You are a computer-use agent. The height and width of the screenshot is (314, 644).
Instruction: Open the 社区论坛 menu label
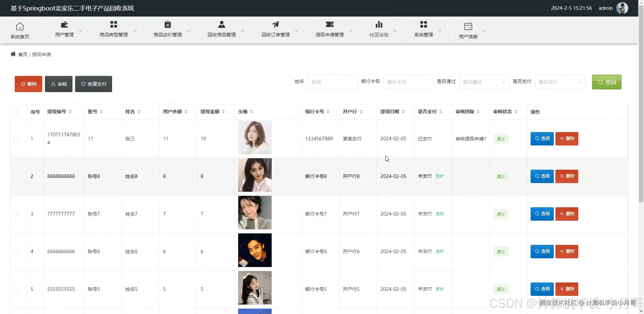click(x=379, y=35)
